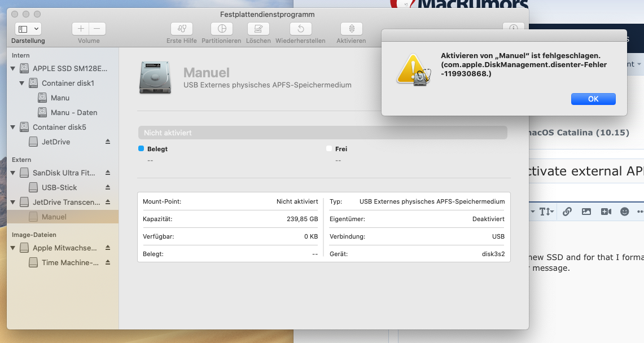Click the warning icon in the dialog

[414, 70]
